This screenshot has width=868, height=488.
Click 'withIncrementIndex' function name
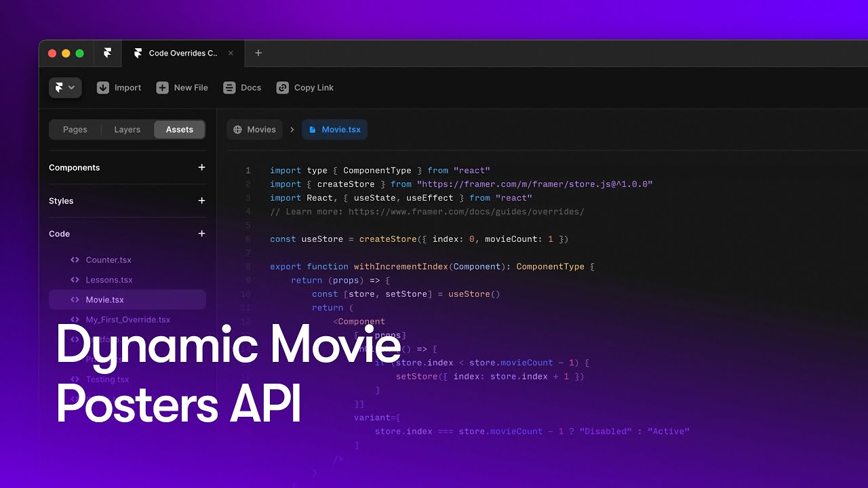coord(401,266)
